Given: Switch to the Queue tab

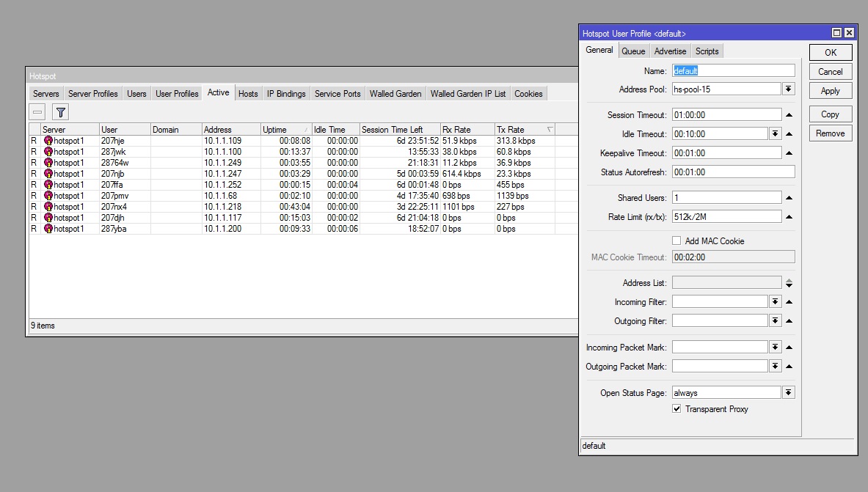Looking at the screenshot, I should (x=633, y=51).
